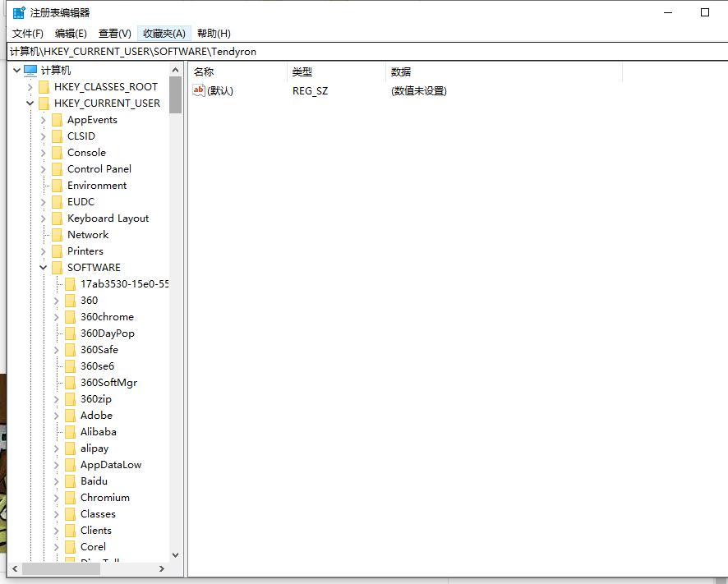The height and width of the screenshot is (584, 728).
Task: Collapse the HKEY_CURRENT_USER node
Action: pos(30,103)
